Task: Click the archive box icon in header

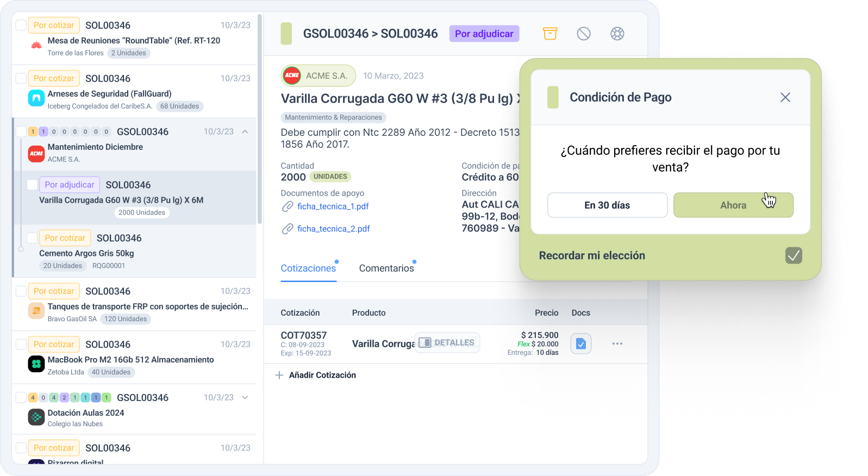Action: 550,34
